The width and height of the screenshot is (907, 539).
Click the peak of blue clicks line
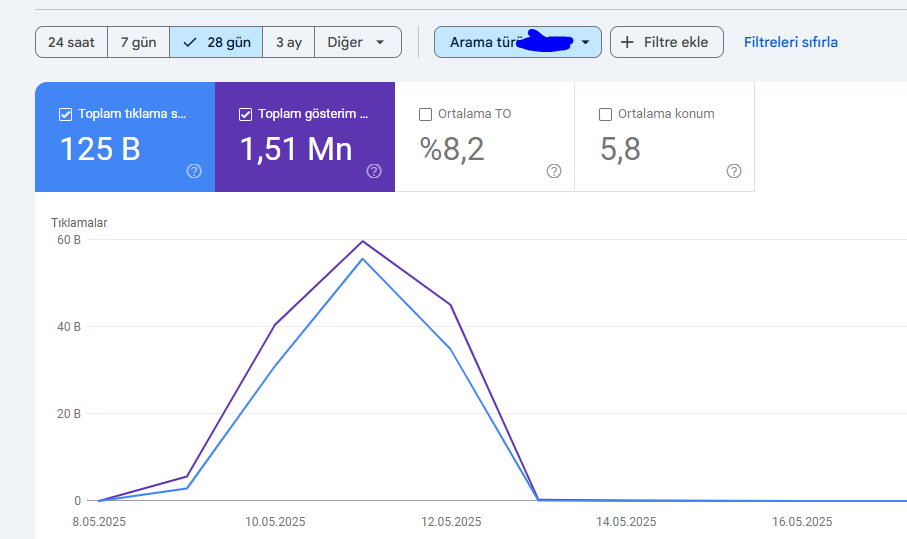pos(363,259)
